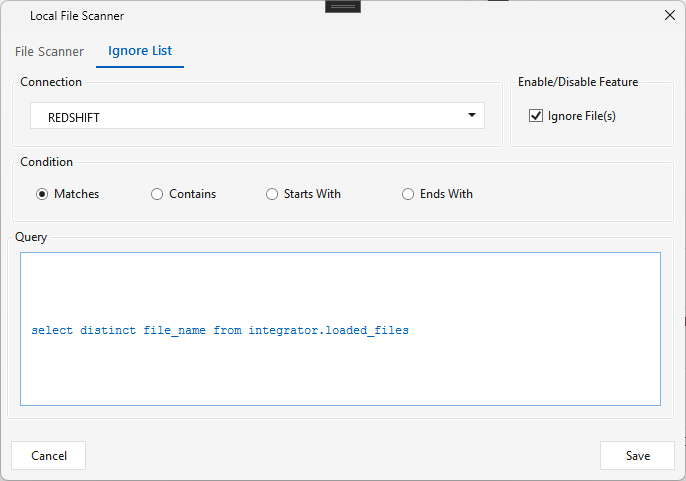
Task: Save the ignore list settings
Action: click(637, 456)
